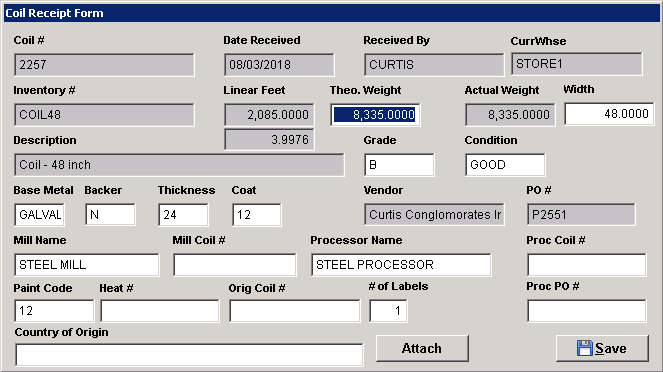Select the Mill Name field STEEL MILL

[87, 265]
